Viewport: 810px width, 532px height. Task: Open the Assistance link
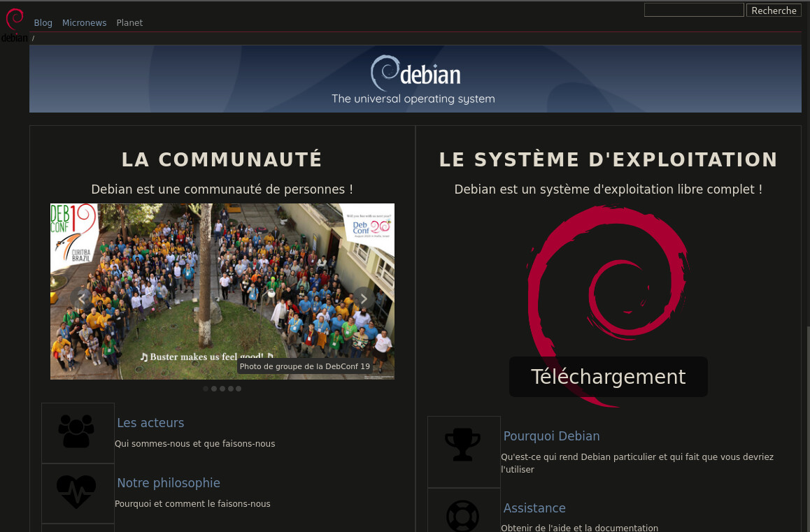tap(534, 508)
